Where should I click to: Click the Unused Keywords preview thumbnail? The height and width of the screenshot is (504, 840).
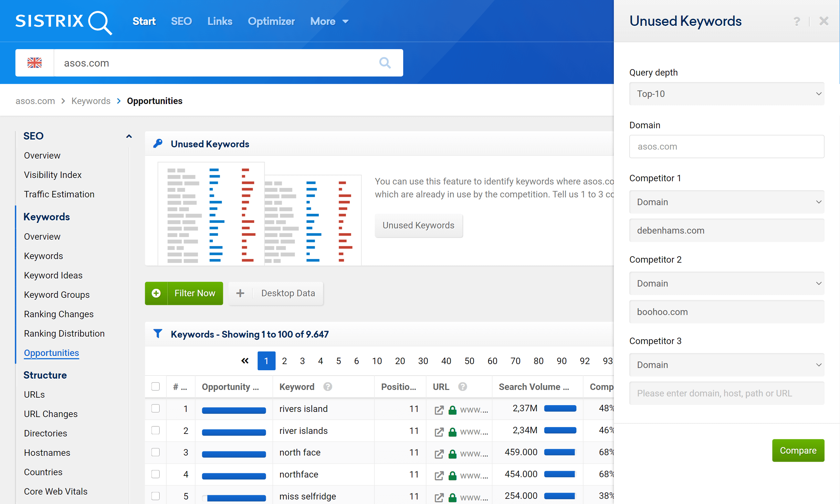click(259, 214)
